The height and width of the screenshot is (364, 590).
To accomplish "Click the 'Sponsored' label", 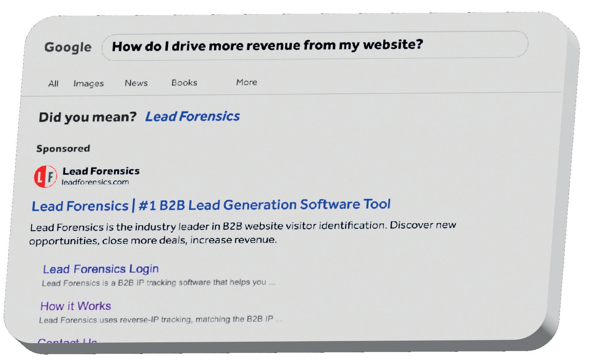I will pos(63,149).
